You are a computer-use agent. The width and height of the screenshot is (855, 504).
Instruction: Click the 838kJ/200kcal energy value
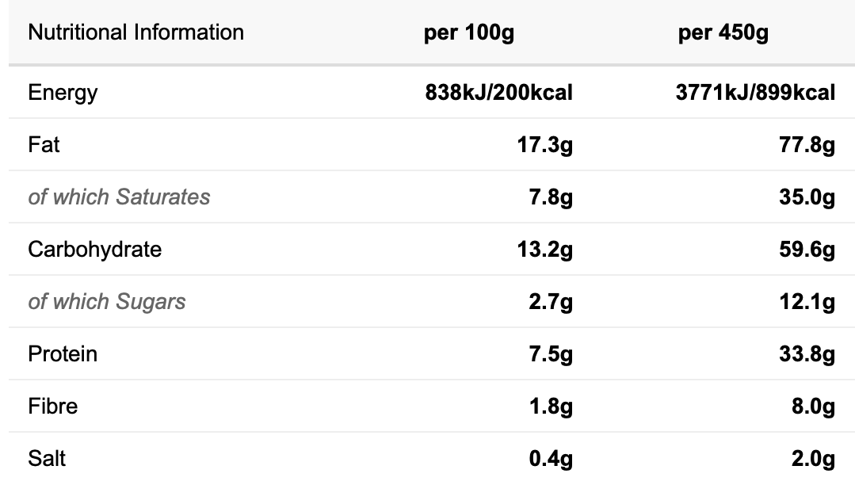coord(499,92)
